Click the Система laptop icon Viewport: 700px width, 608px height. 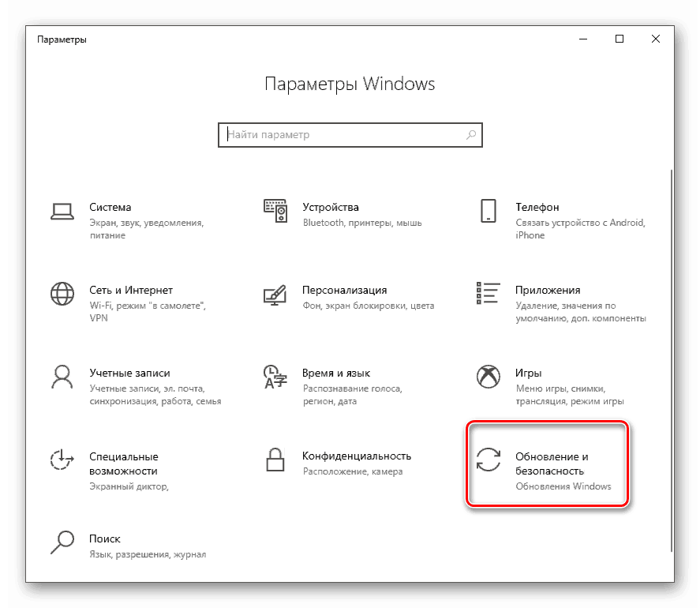point(62,212)
